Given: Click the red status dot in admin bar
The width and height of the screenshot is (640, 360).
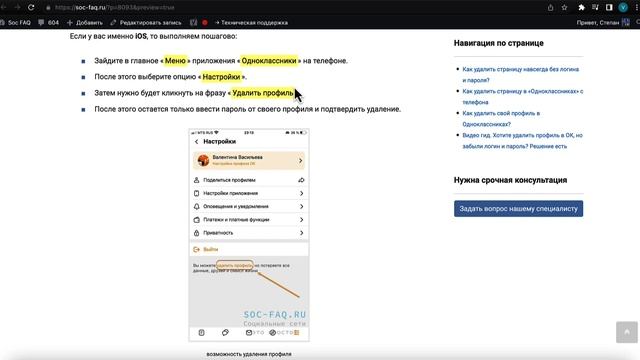Looking at the screenshot, I should (x=205, y=23).
